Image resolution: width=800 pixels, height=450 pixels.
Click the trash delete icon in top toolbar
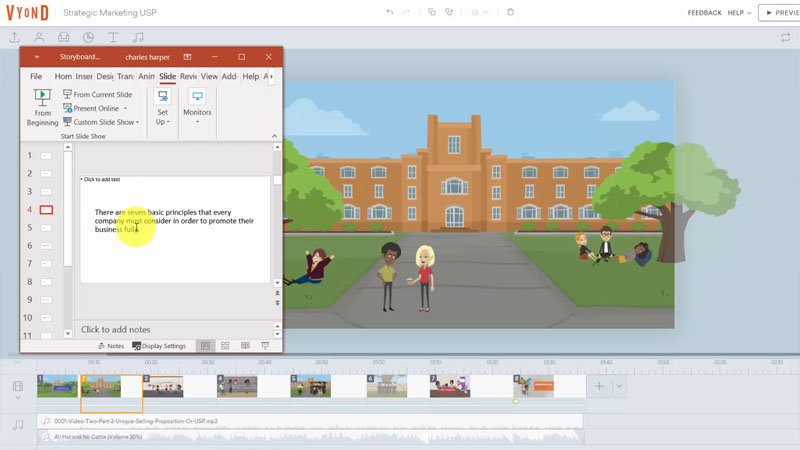[x=510, y=12]
